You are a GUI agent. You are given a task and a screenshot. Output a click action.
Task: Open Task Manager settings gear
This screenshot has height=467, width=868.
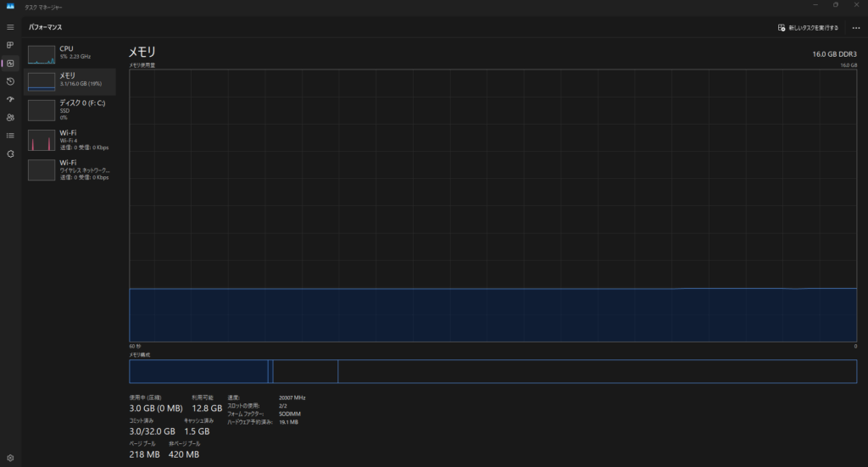[10, 458]
